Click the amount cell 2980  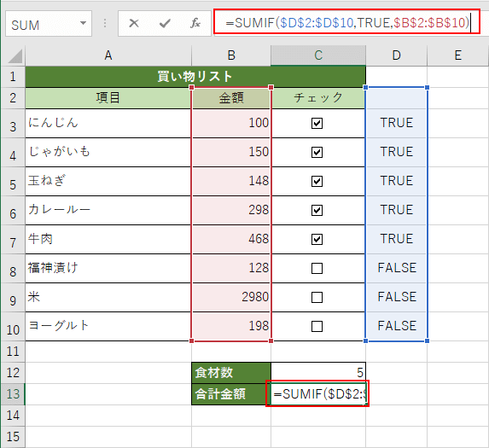pos(231,298)
